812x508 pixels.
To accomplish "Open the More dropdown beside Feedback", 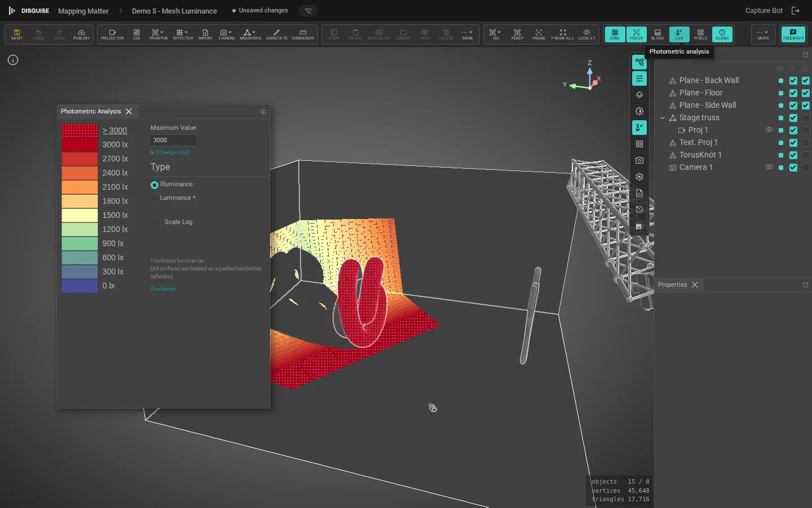I will pos(763,34).
